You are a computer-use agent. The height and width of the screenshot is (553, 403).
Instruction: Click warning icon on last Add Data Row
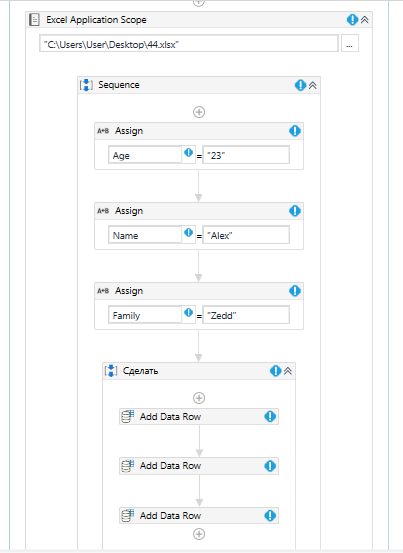[270, 516]
